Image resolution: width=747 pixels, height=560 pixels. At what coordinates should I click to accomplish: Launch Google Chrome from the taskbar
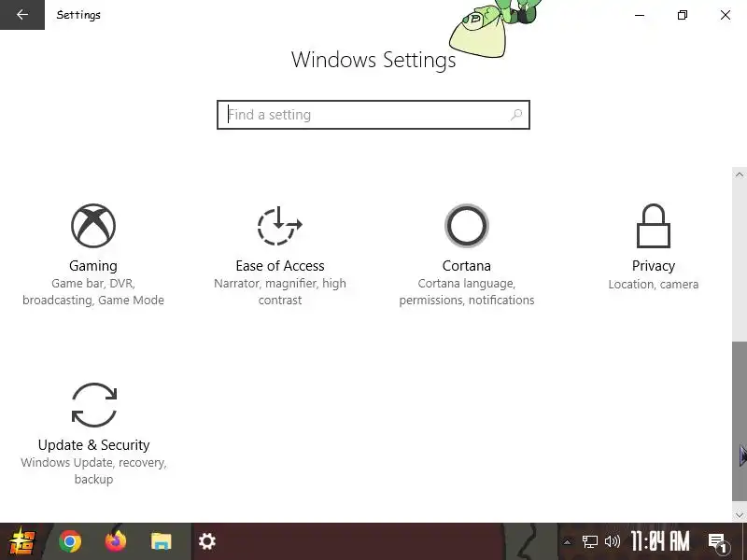[x=70, y=541]
